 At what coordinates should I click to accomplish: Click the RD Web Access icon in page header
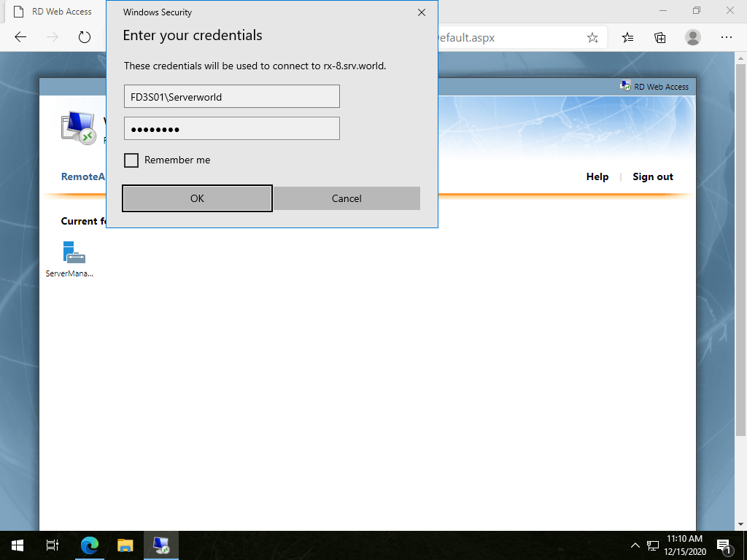(x=626, y=86)
